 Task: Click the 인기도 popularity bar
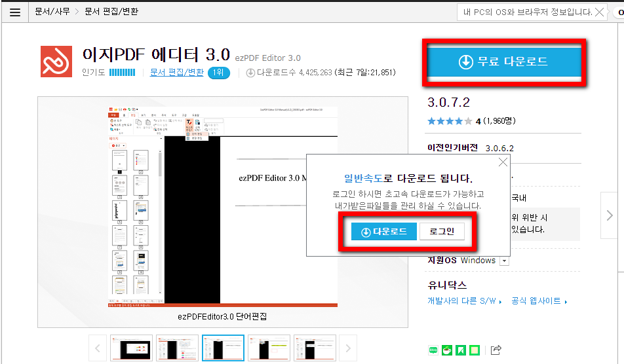[122, 72]
